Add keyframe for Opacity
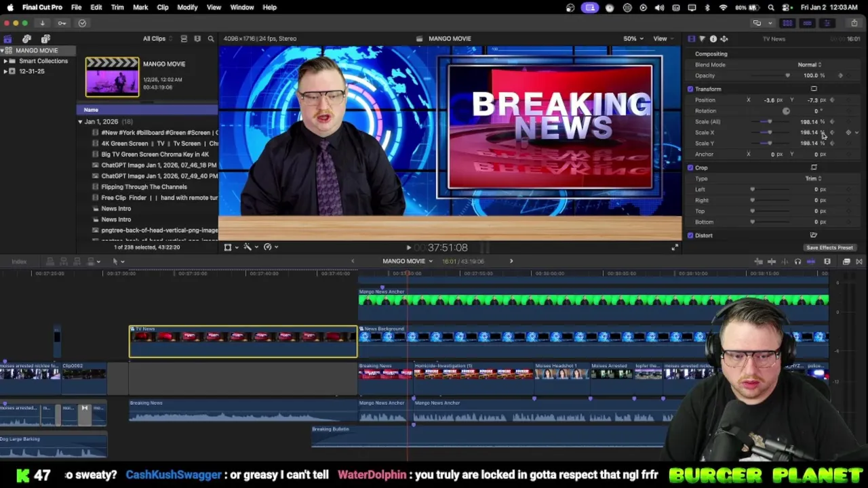The height and width of the screenshot is (488, 868). pyautogui.click(x=841, y=75)
